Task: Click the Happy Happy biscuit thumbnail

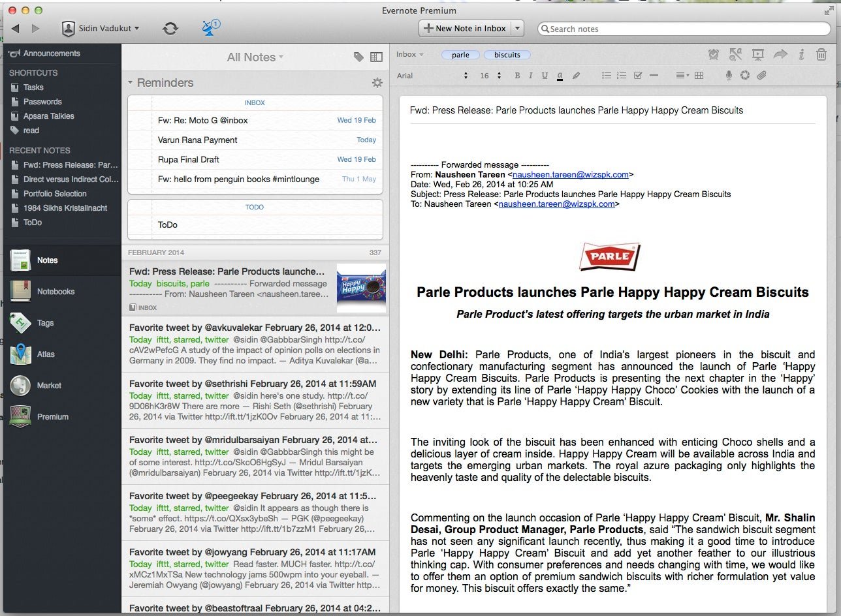Action: click(361, 288)
